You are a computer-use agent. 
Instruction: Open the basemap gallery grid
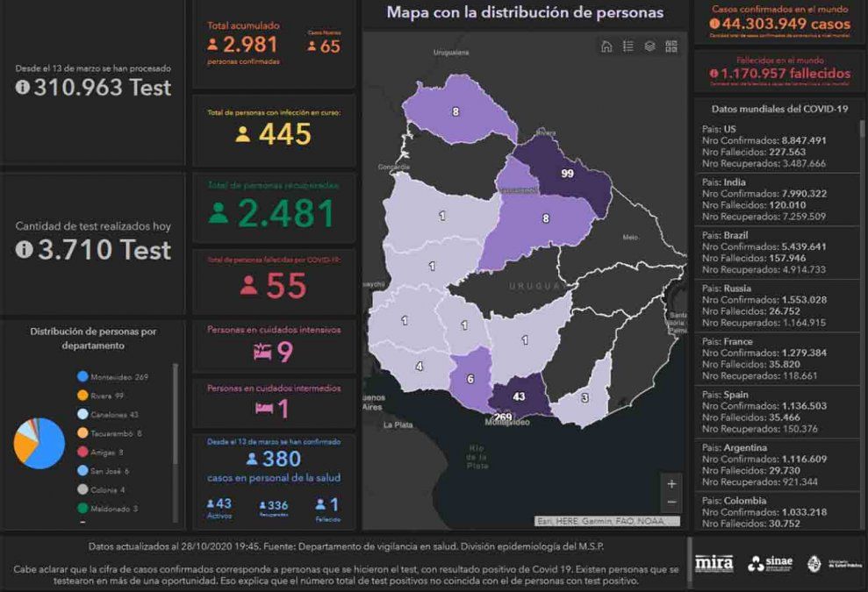tap(671, 46)
